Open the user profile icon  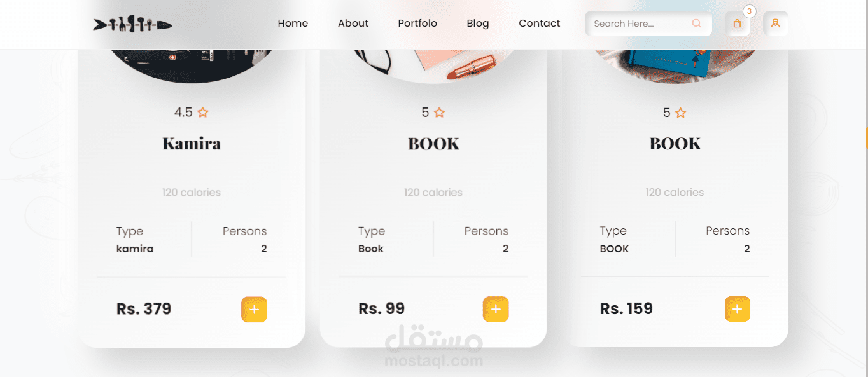tap(775, 24)
